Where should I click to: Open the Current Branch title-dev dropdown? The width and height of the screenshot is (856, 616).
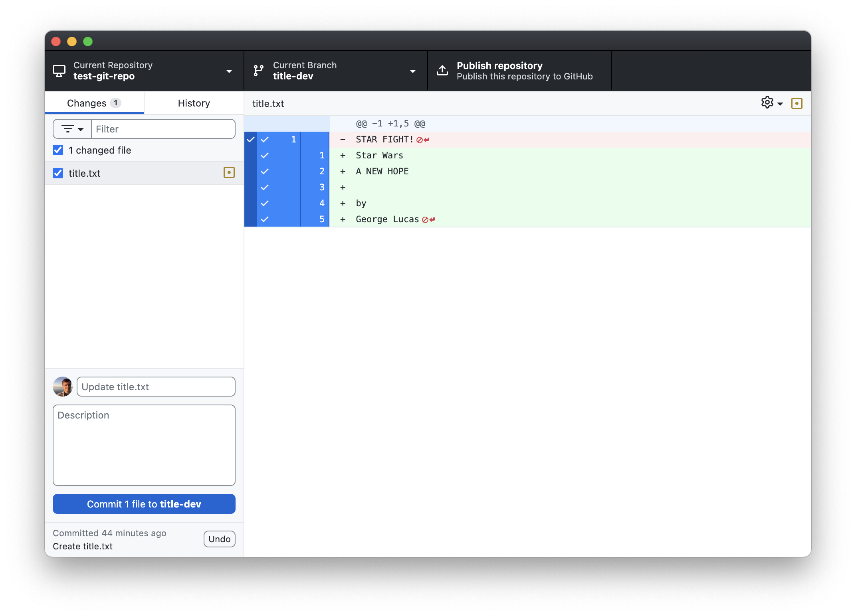pyautogui.click(x=335, y=71)
